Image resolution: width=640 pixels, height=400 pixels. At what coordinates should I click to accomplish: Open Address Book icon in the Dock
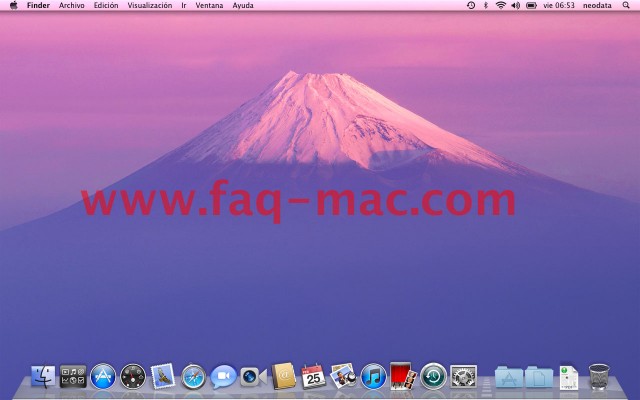284,376
